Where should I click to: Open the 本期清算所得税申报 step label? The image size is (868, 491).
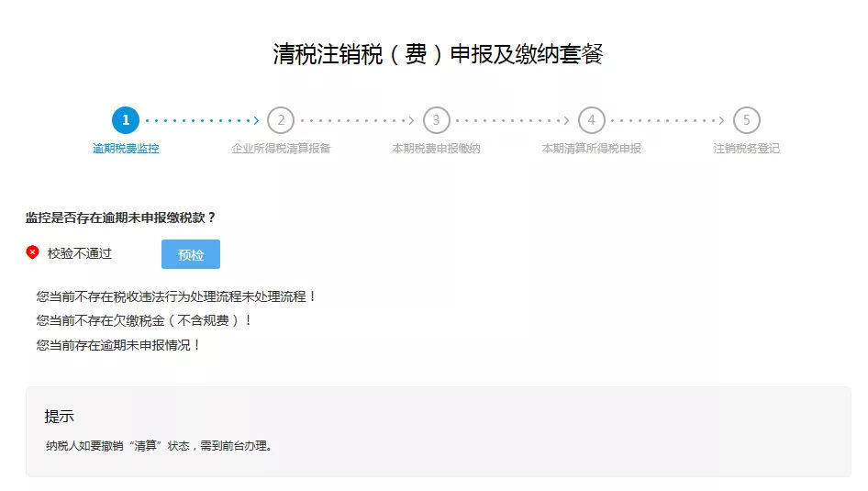coord(591,149)
